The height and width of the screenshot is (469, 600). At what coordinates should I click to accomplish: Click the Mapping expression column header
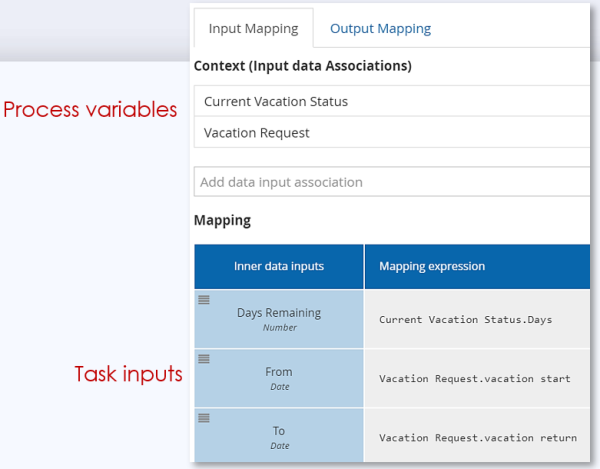pyautogui.click(x=432, y=267)
